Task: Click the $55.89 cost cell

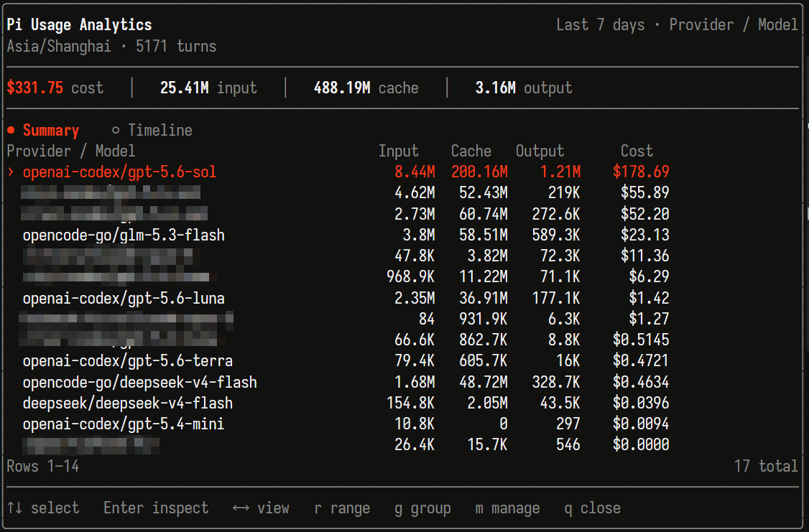Action: 645,193
